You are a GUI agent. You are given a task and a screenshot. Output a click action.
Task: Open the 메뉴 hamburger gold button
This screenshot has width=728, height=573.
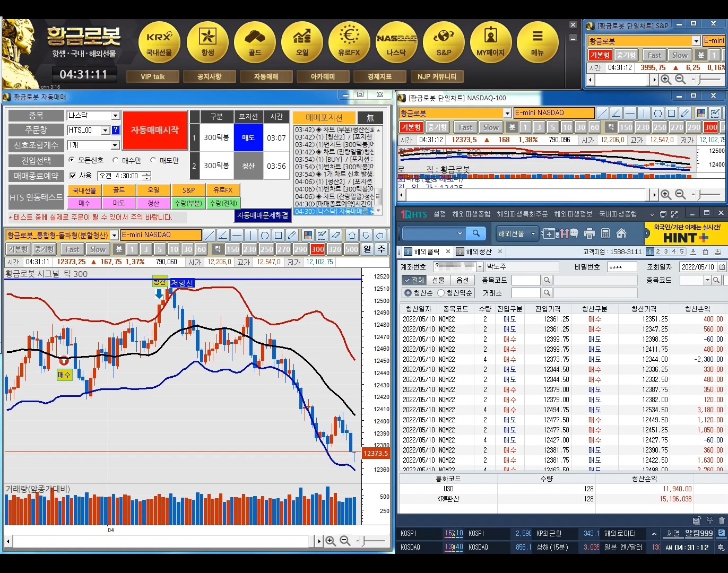(x=538, y=42)
